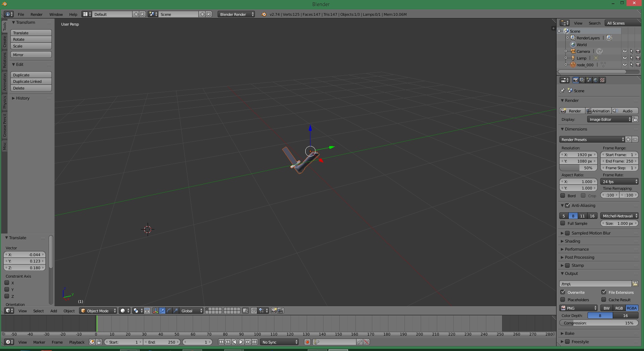644x351 pixels.
Task: Click the Duplicate Linked button
Action: click(31, 81)
